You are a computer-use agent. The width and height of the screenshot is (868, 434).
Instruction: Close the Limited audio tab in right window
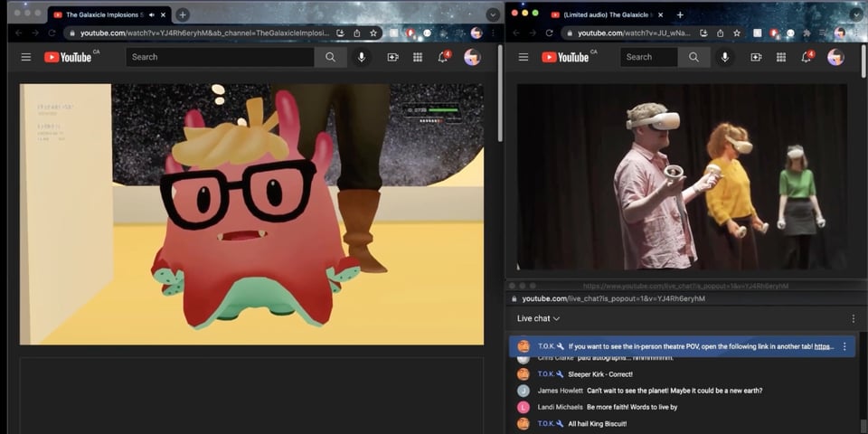tap(660, 15)
